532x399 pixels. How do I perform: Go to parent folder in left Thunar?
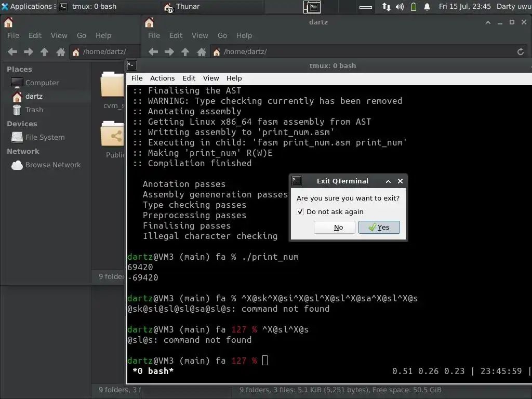pyautogui.click(x=44, y=52)
